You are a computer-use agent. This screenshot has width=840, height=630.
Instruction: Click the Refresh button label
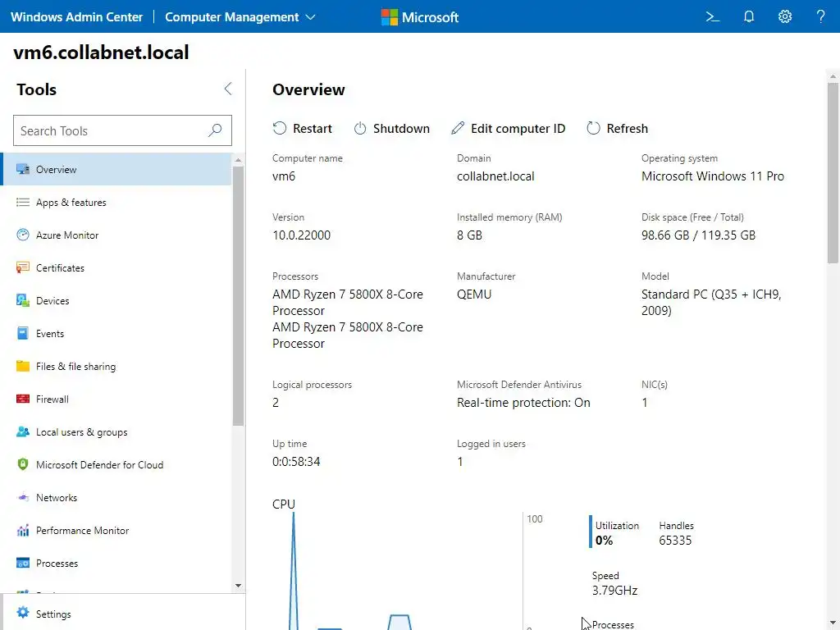click(627, 129)
